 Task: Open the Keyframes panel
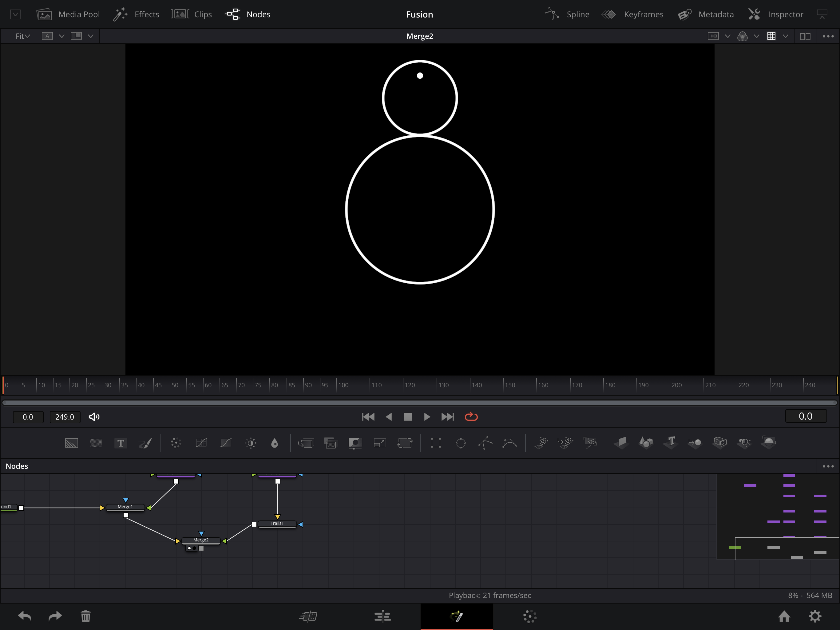(x=633, y=14)
